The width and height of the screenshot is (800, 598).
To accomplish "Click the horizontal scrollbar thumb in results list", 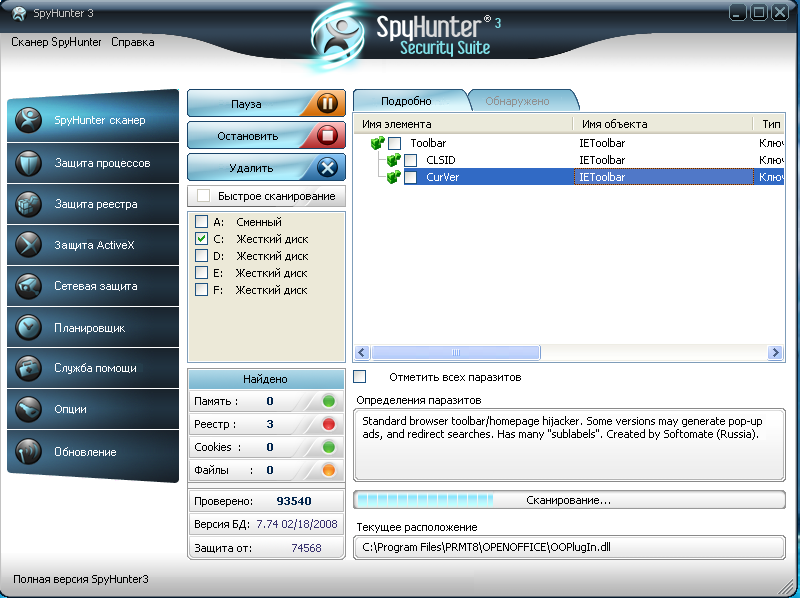I will 456,353.
